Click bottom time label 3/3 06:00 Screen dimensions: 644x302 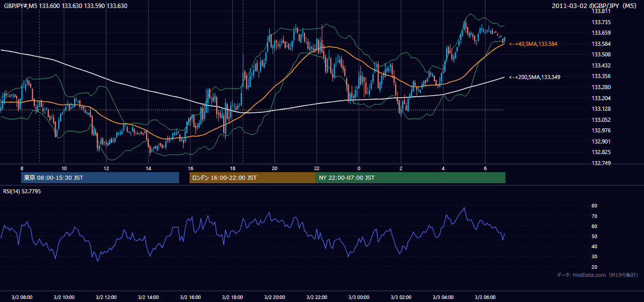[485, 297]
